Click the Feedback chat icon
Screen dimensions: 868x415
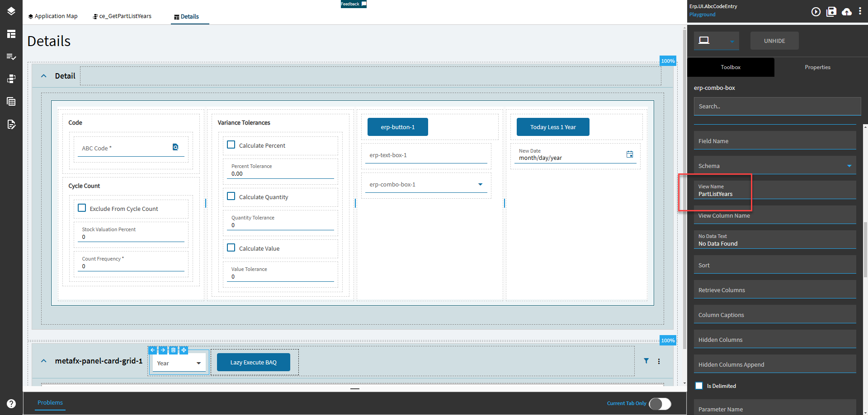(x=364, y=4)
